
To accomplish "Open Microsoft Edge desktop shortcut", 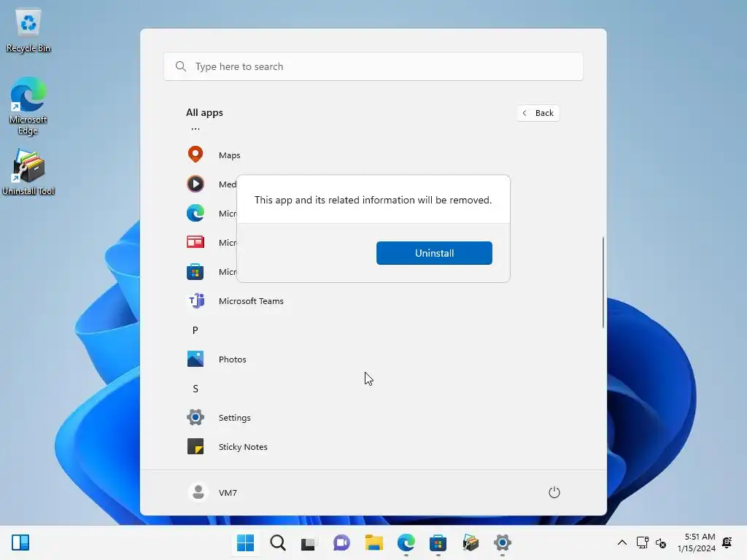I will pyautogui.click(x=28, y=106).
